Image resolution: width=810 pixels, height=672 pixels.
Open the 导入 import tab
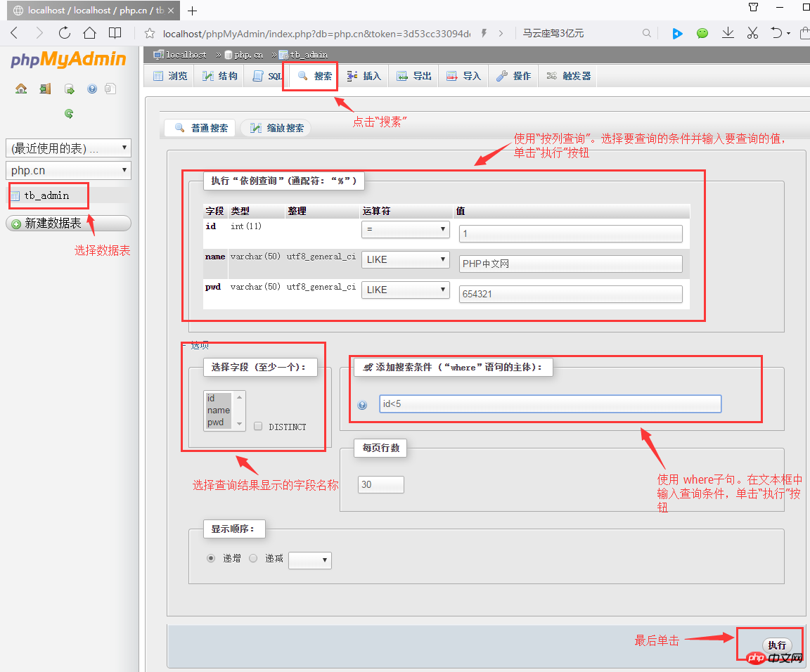(x=463, y=76)
